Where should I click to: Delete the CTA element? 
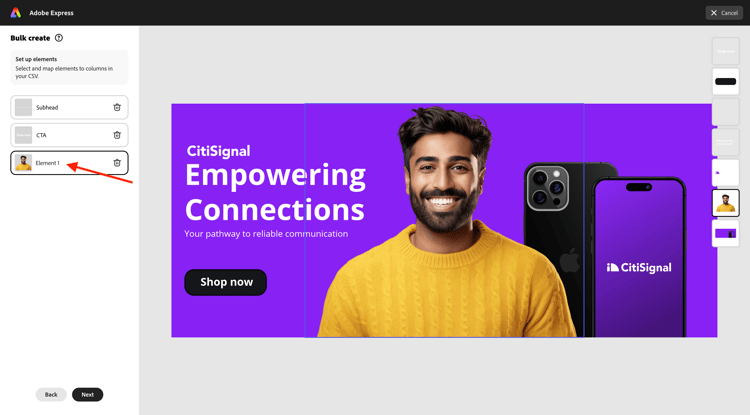point(117,135)
